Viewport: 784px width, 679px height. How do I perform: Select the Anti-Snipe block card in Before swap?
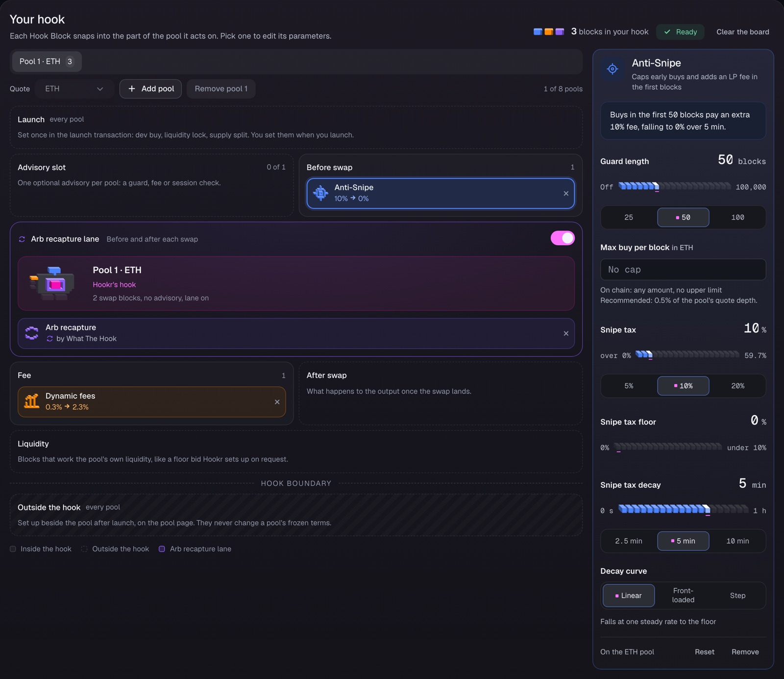point(441,193)
